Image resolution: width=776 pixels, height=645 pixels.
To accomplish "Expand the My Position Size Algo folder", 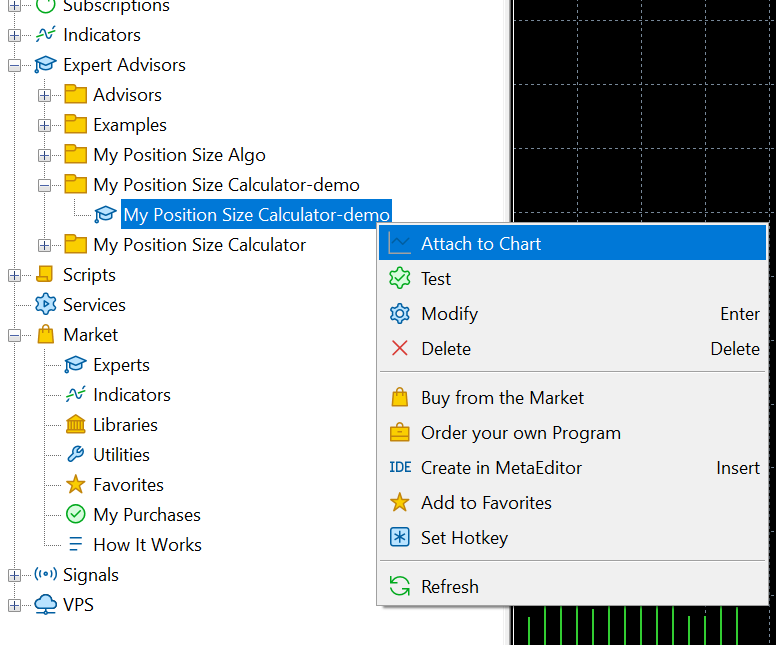I will (45, 155).
